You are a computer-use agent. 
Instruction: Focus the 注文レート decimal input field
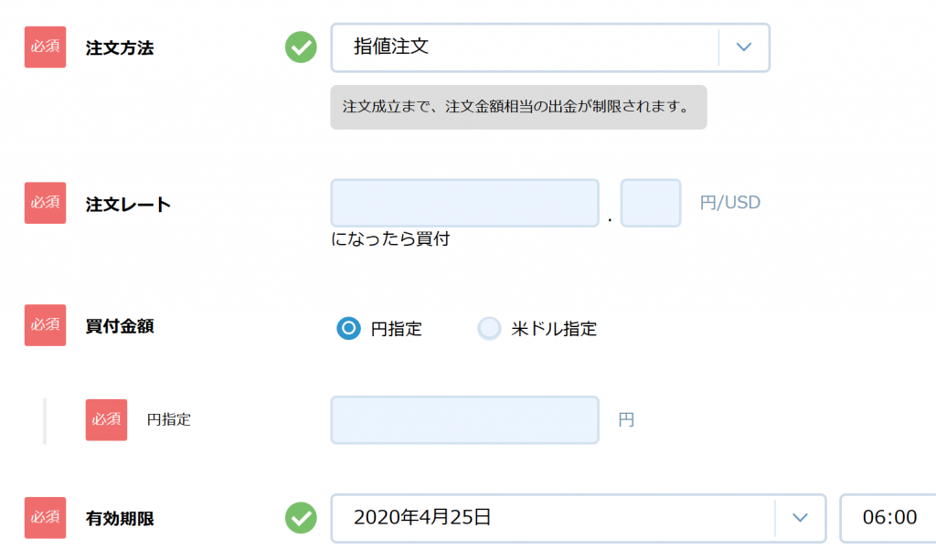click(650, 203)
